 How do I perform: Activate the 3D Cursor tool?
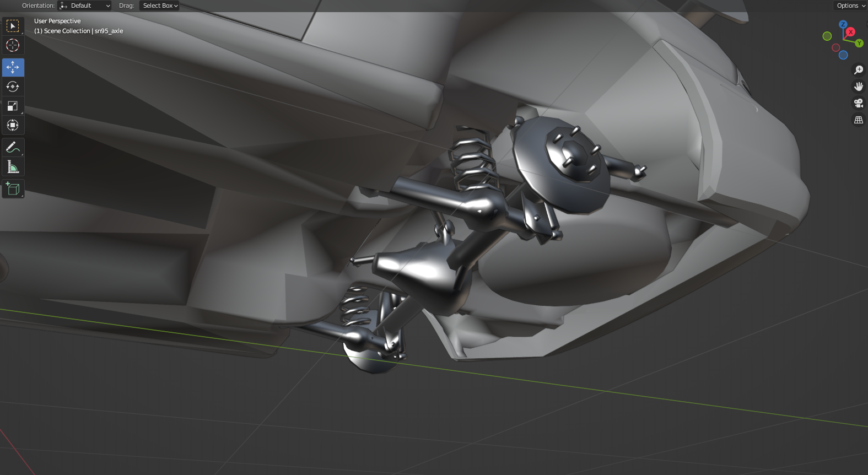click(x=13, y=45)
